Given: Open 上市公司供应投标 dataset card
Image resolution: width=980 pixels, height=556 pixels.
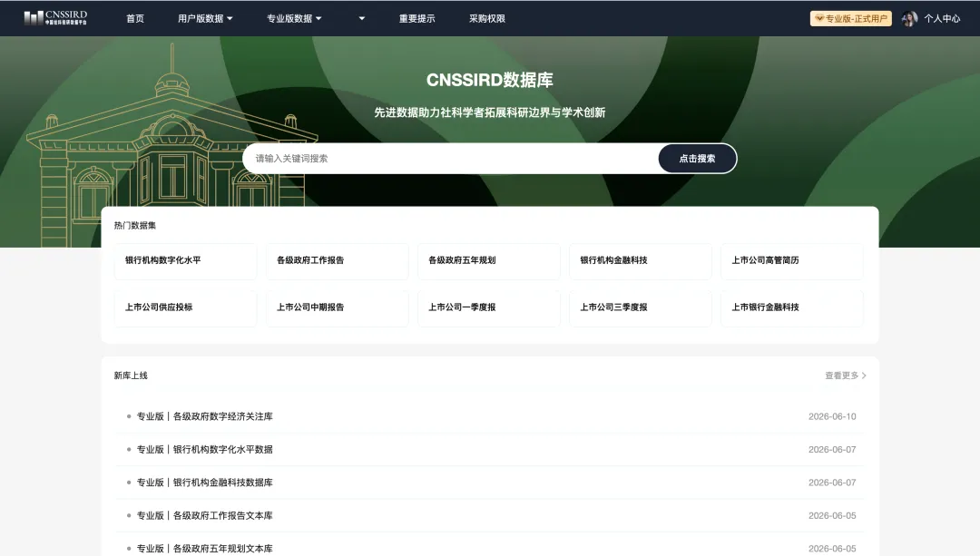Looking at the screenshot, I should [186, 307].
